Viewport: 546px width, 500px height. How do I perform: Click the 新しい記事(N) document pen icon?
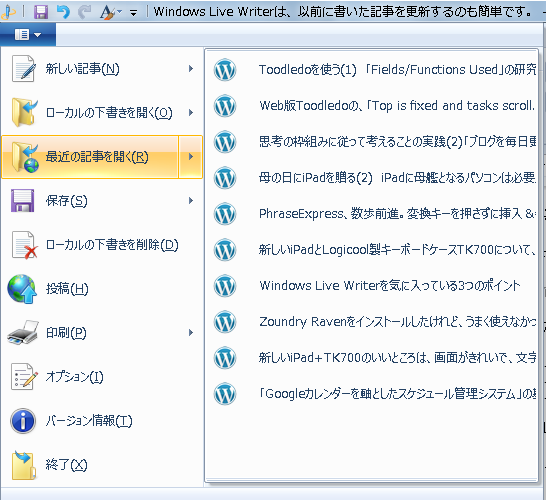click(x=24, y=69)
